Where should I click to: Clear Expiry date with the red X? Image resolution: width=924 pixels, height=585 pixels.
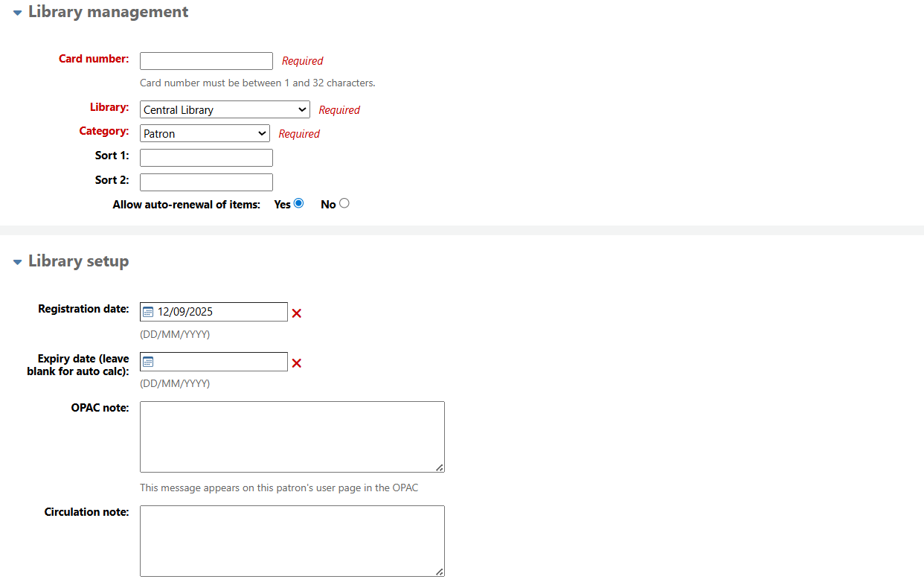pos(297,363)
